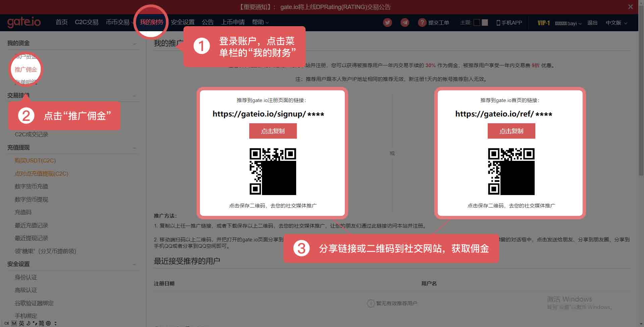Image resolution: width=644 pixels, height=327 pixels.
Task: Click the question mark help icon
Action: tap(422, 22)
